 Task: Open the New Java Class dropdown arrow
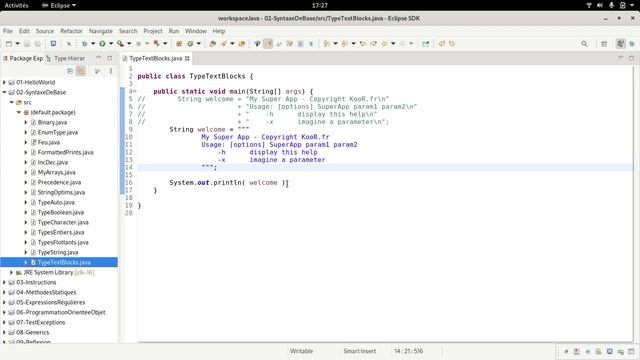pos(199,44)
